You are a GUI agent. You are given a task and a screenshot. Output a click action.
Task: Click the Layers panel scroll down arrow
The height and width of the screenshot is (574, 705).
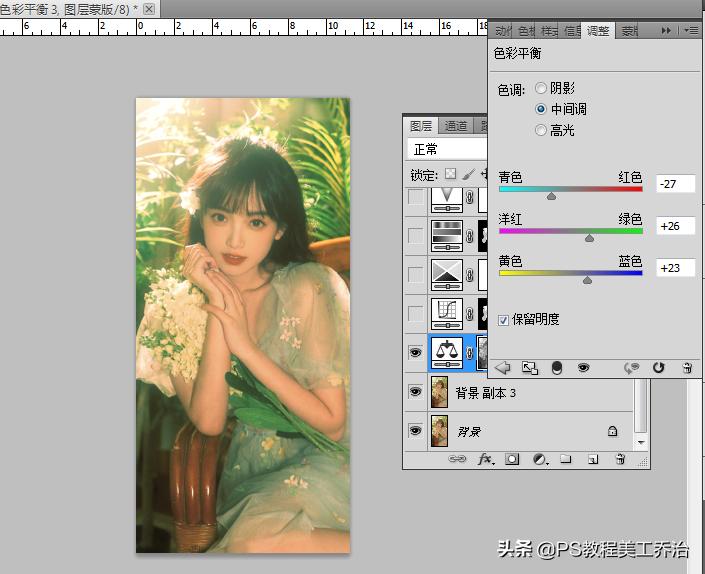coord(641,442)
